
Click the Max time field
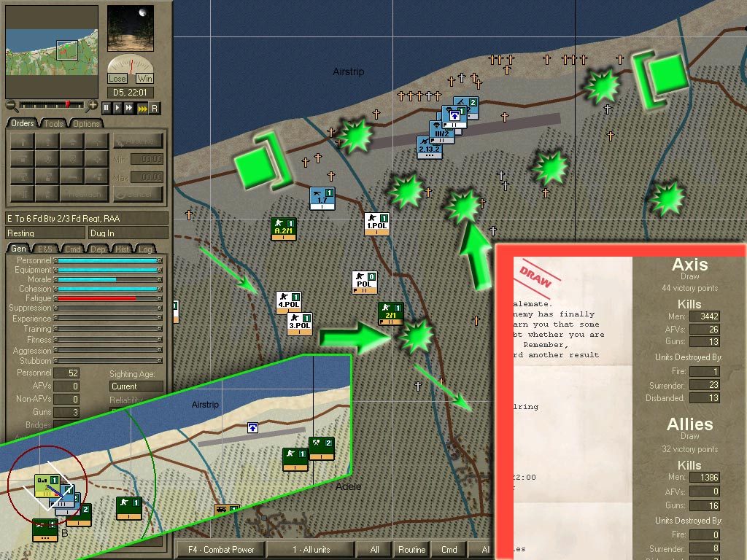pyautogui.click(x=147, y=177)
